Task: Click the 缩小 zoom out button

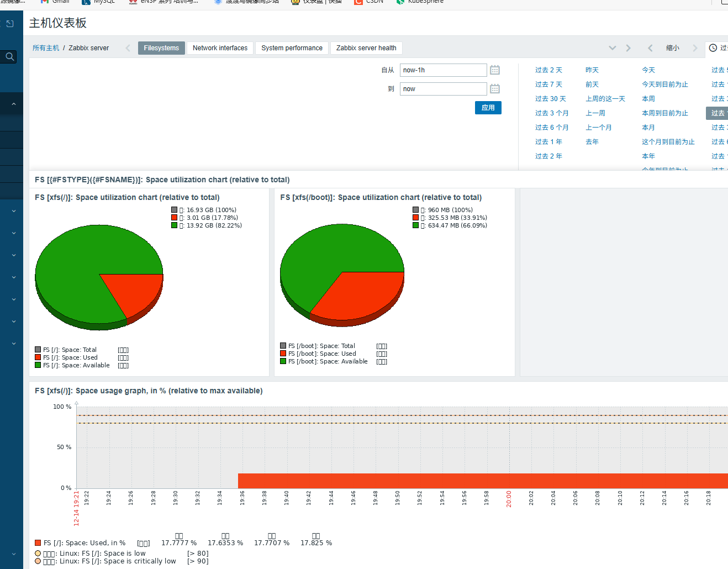Action: (x=672, y=48)
